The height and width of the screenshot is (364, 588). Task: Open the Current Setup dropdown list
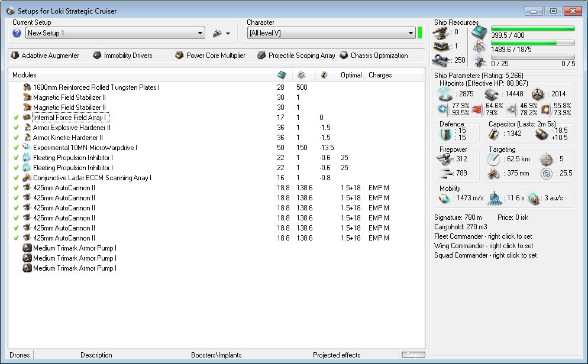[201, 34]
